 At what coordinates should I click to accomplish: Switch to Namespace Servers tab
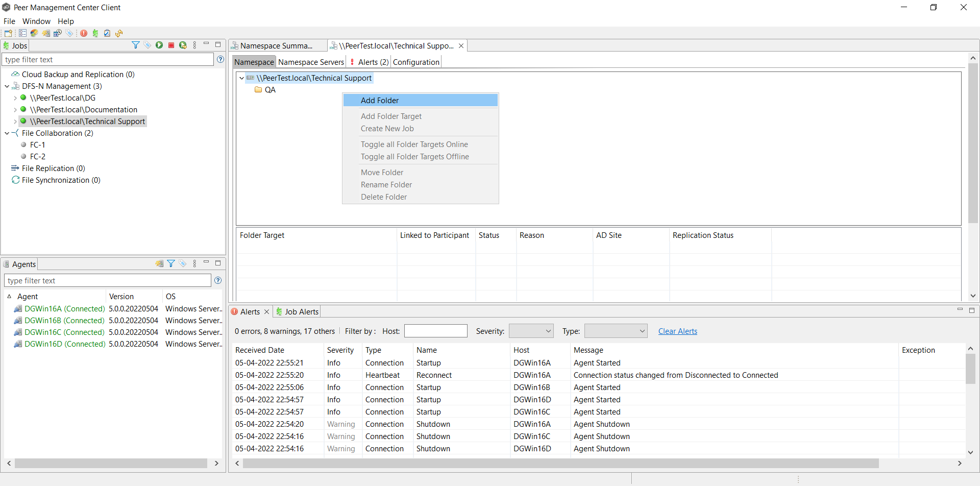(311, 62)
